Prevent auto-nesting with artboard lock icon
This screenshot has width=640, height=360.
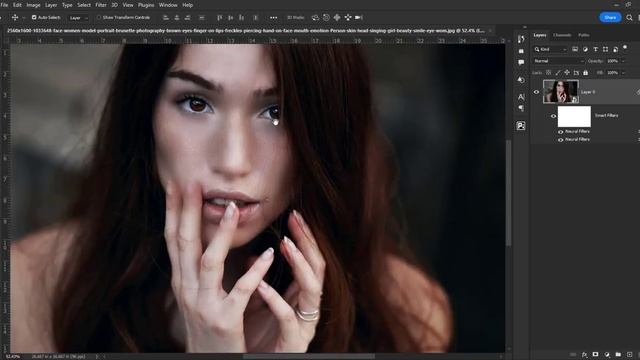click(x=576, y=73)
